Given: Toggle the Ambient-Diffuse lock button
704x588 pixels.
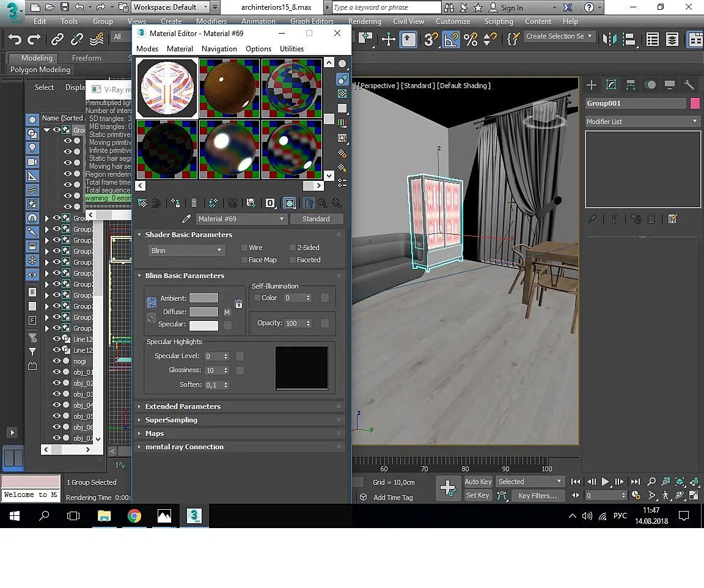Looking at the screenshot, I should 152,302.
